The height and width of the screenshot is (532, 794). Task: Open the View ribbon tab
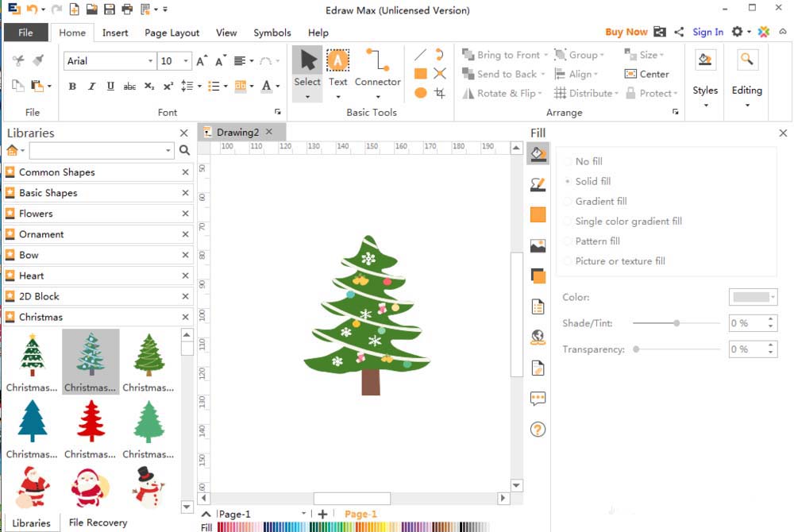225,33
